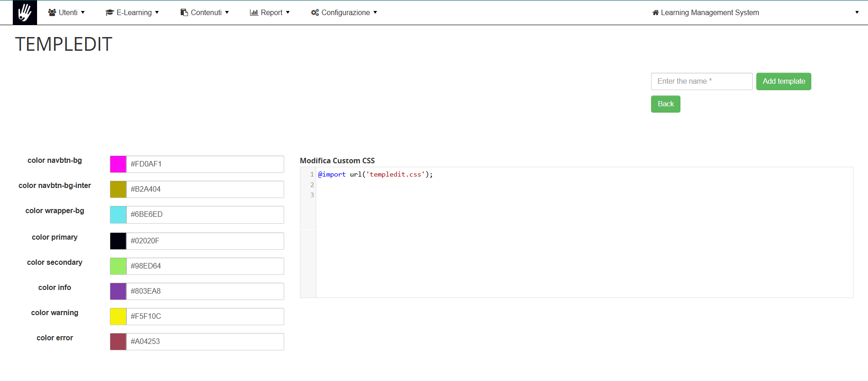Click the E-Learning graduation cap icon
868x381 pixels.
(x=110, y=12)
